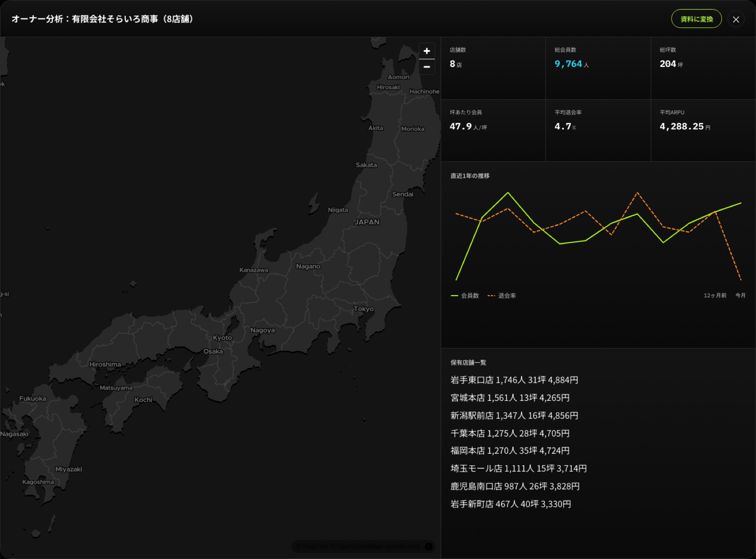Screen dimensions: 756x559
Task: Click the Niigata label on the map
Action: (x=338, y=210)
